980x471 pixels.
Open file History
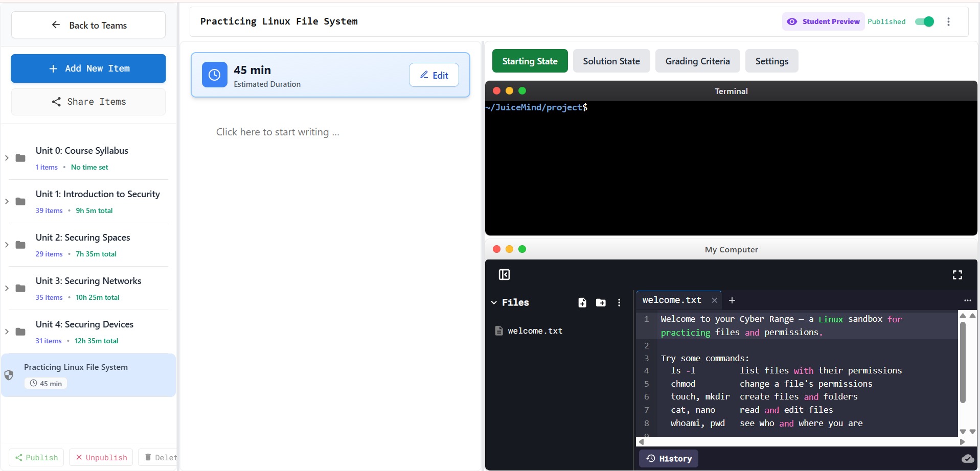669,459
